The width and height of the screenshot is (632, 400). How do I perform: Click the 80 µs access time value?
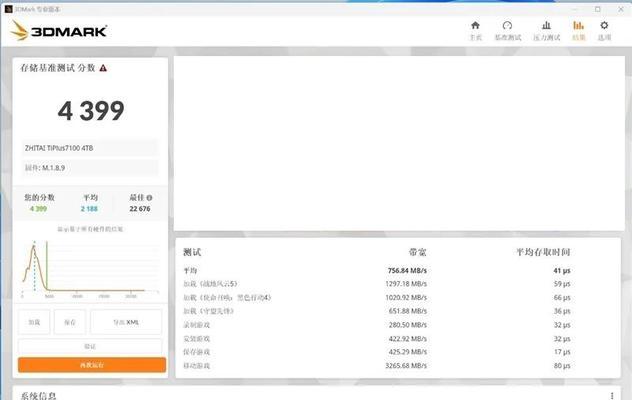click(x=562, y=366)
